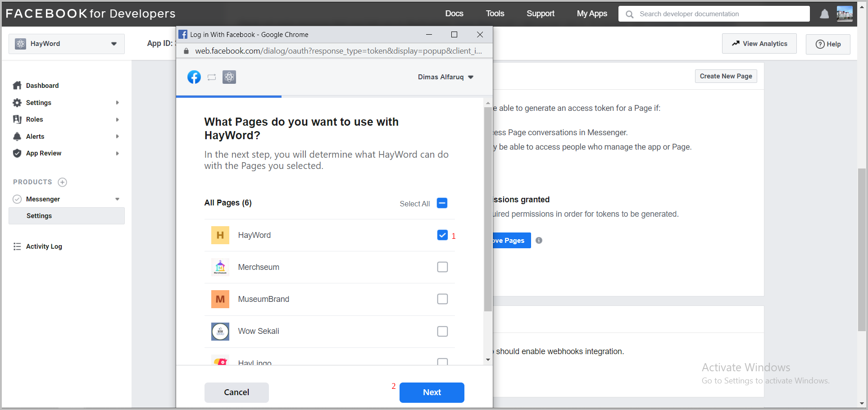Click the search magnifier icon
This screenshot has height=410, width=868.
coord(630,14)
